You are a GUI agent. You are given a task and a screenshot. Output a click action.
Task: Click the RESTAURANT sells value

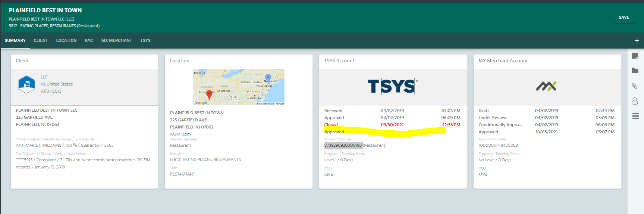click(x=183, y=174)
